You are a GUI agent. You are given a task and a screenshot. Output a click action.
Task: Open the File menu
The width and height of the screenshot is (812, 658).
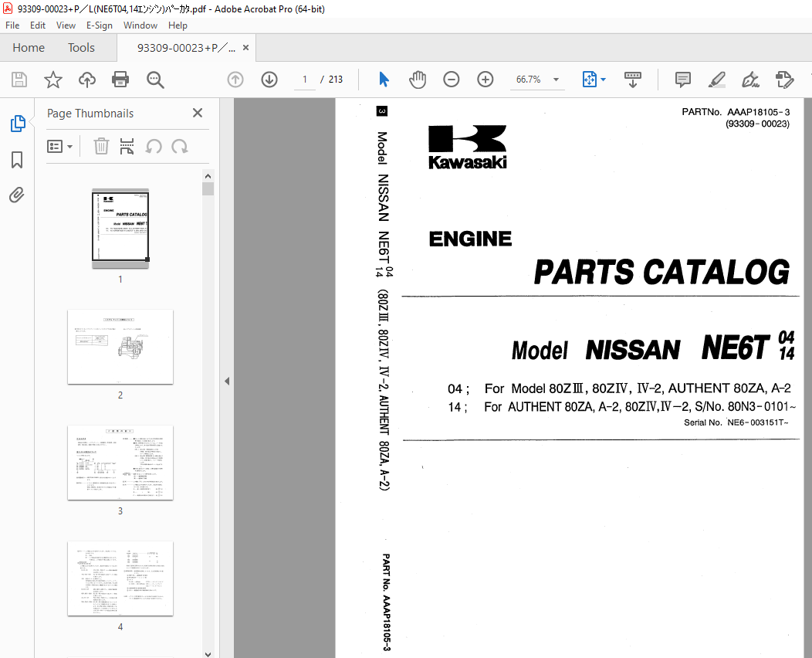click(x=12, y=25)
